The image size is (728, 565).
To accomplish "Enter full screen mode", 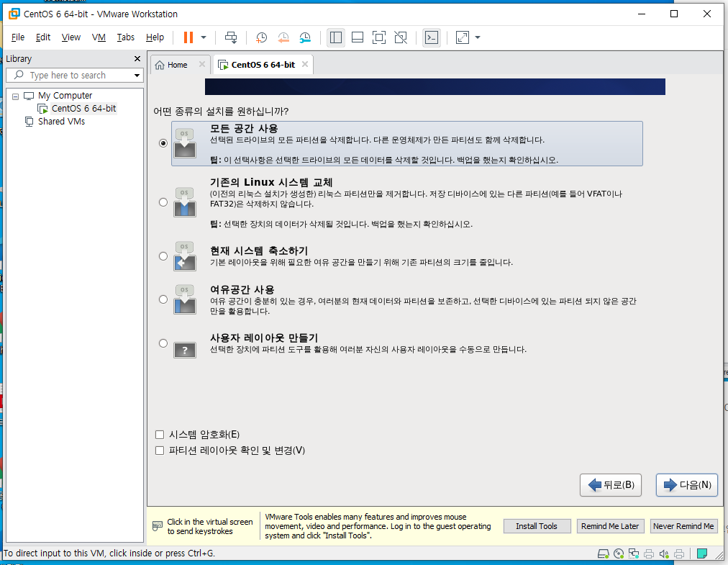I will pyautogui.click(x=379, y=37).
